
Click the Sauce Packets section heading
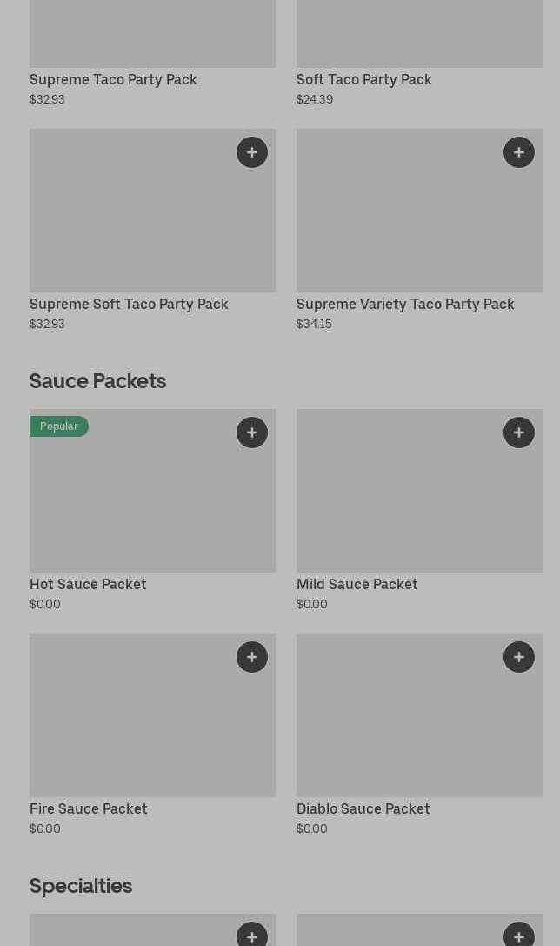point(97,381)
